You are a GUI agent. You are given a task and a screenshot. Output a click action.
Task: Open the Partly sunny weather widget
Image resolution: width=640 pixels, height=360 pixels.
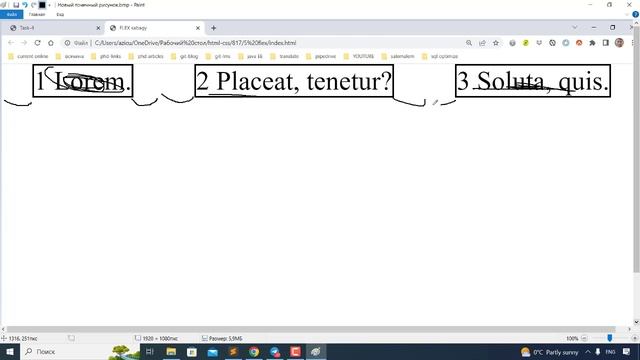tap(550, 352)
